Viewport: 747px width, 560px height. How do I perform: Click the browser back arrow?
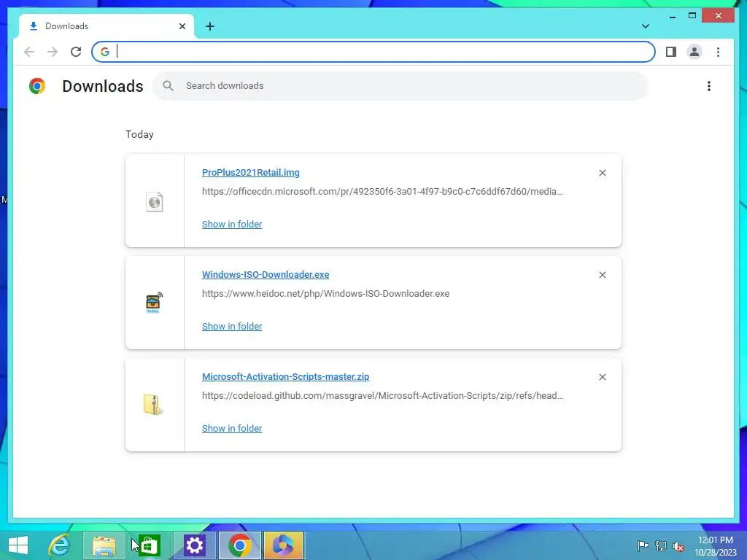point(29,52)
